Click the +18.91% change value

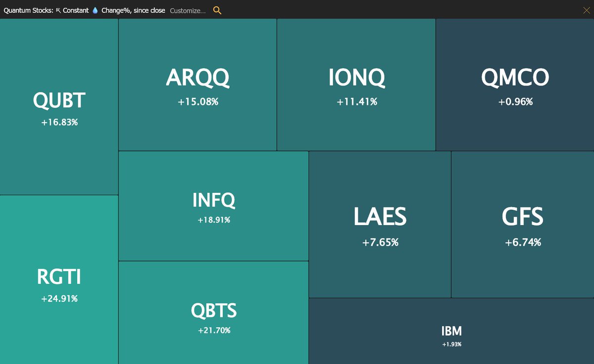tap(214, 220)
